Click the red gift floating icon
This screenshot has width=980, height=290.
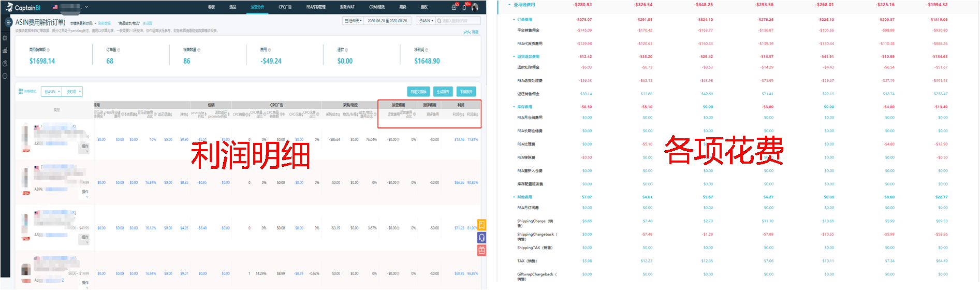coord(481,250)
